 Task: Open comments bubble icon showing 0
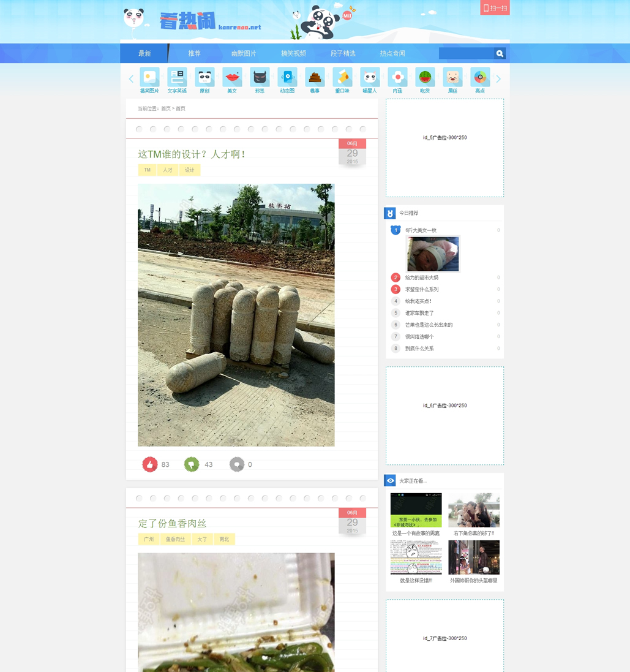click(237, 464)
